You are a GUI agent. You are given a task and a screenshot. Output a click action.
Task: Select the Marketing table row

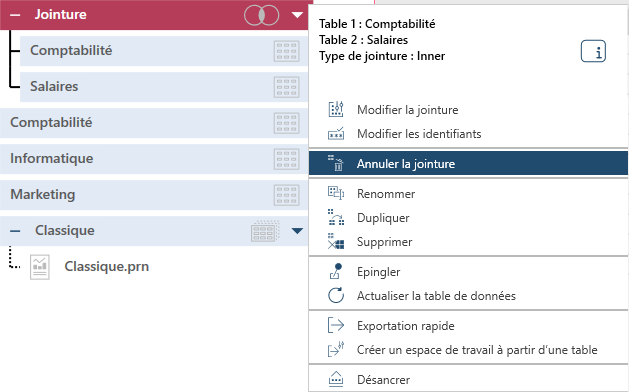154,195
